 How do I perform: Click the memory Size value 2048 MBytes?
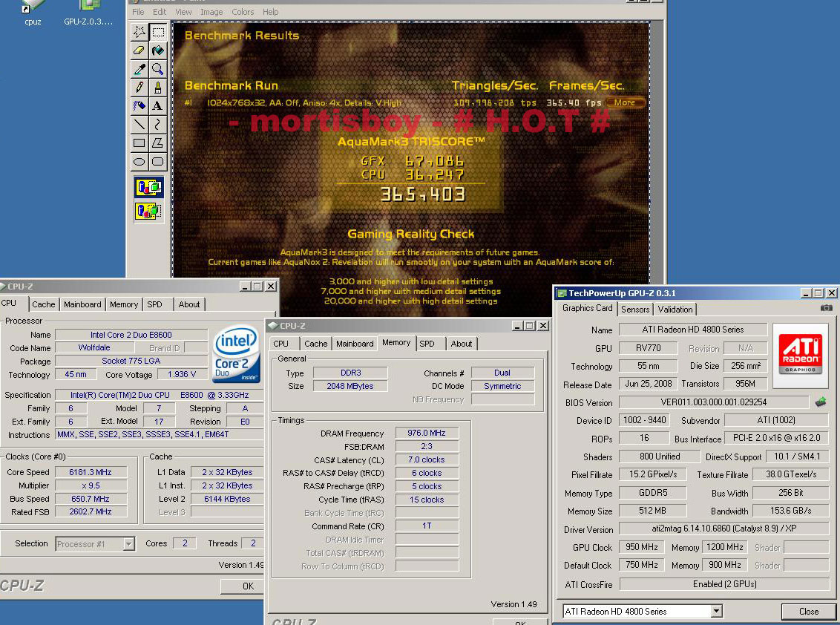(350, 386)
